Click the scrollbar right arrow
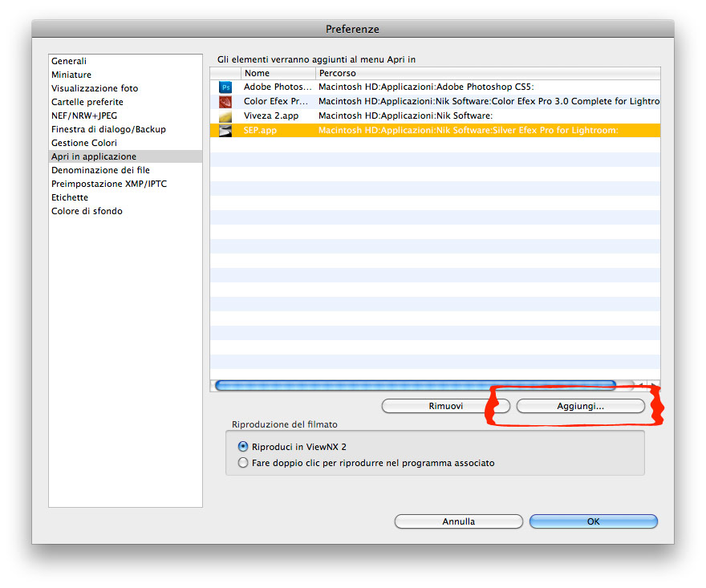Viewport: 706px width, 588px height. point(654,385)
